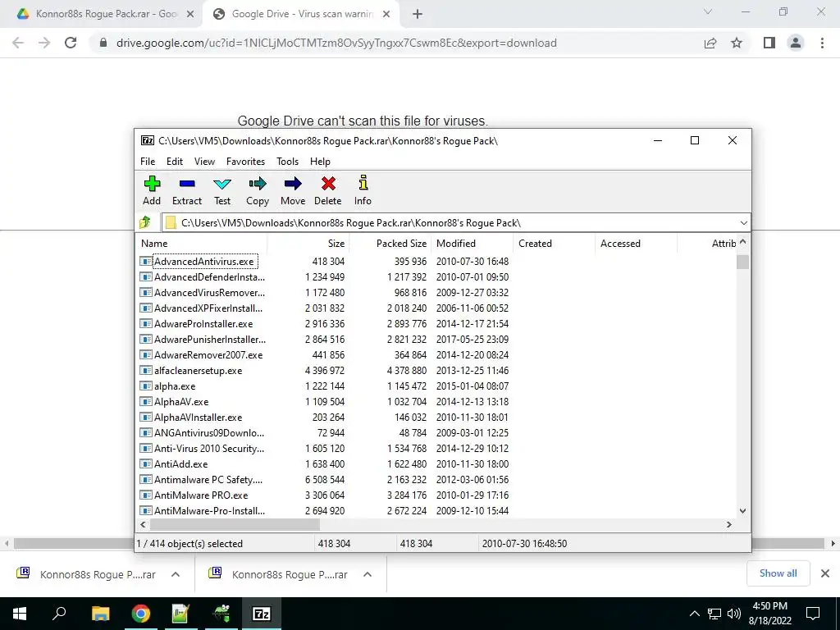Expand options for second downloaded rar file
The height and width of the screenshot is (630, 840).
(x=367, y=574)
